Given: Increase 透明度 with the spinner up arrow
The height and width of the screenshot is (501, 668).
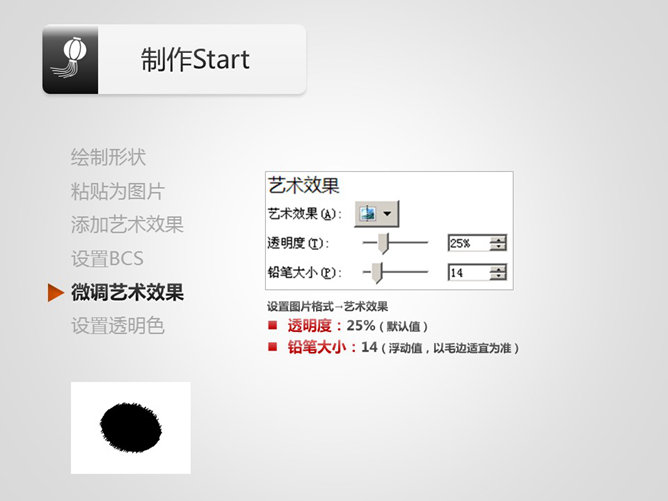Looking at the screenshot, I should (x=498, y=239).
